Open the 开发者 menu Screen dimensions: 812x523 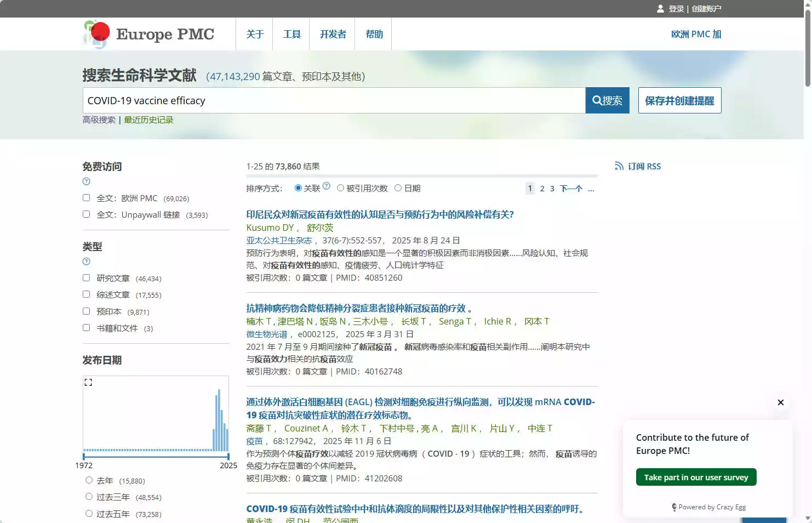[x=333, y=34]
